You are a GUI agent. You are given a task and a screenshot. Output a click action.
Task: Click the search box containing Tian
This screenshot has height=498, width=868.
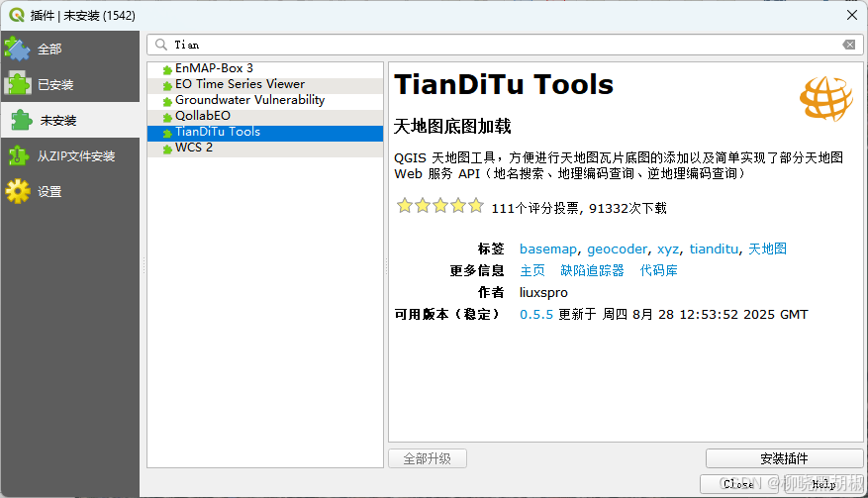click(505, 45)
